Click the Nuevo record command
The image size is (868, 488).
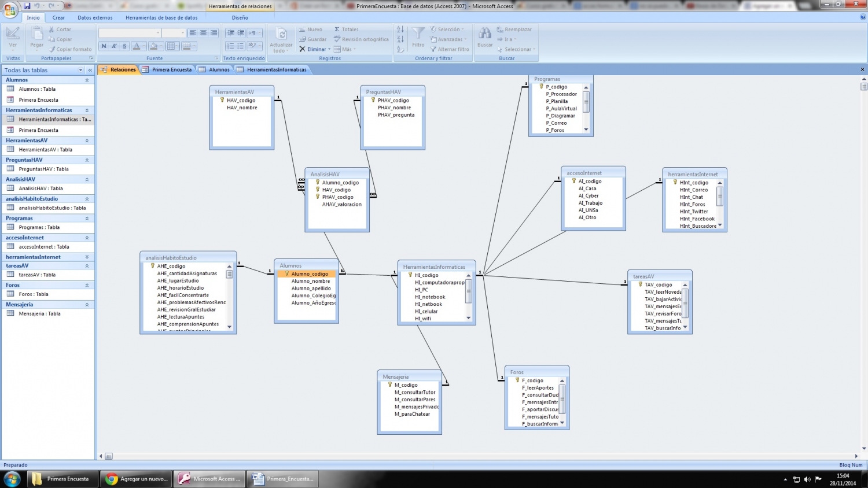pyautogui.click(x=311, y=29)
